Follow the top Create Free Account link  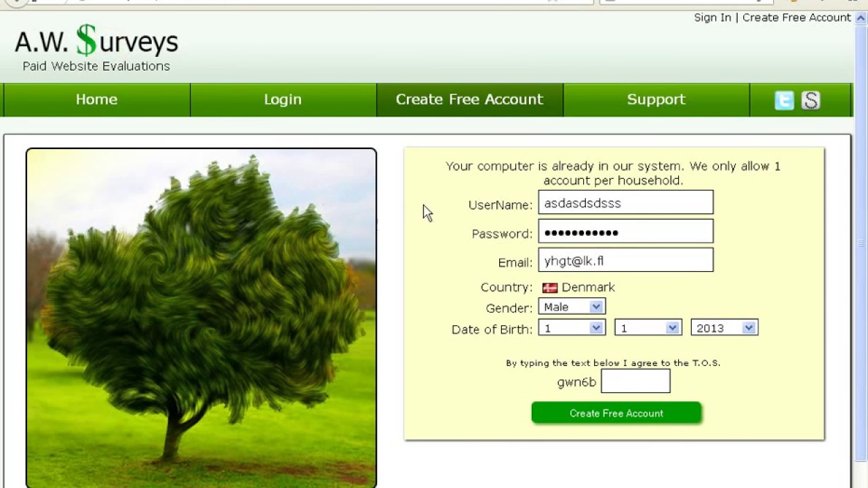point(797,18)
